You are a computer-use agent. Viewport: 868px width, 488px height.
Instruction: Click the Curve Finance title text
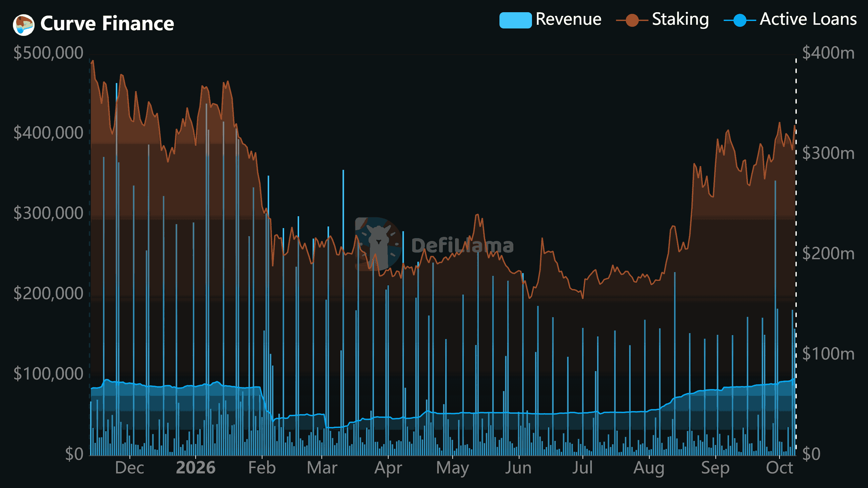[x=107, y=24]
